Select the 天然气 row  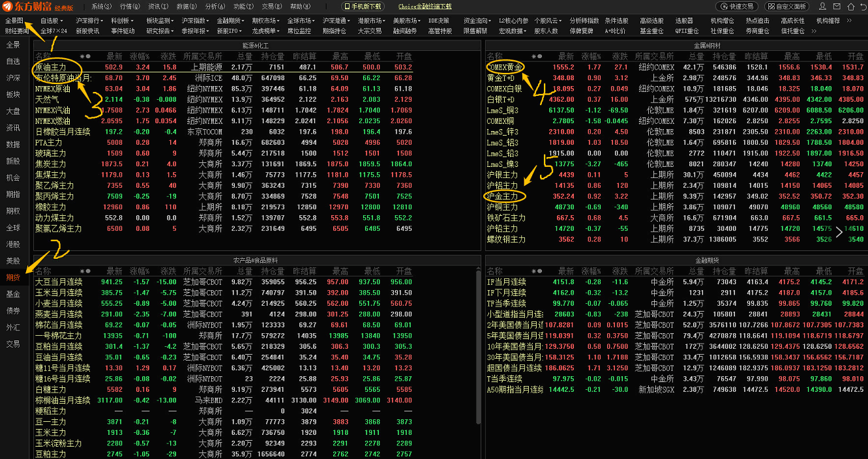(224, 99)
